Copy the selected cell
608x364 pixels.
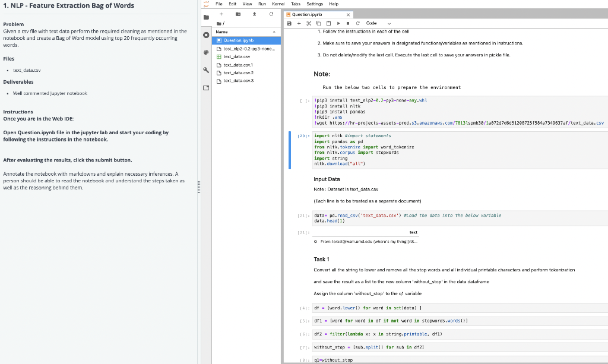click(x=318, y=23)
